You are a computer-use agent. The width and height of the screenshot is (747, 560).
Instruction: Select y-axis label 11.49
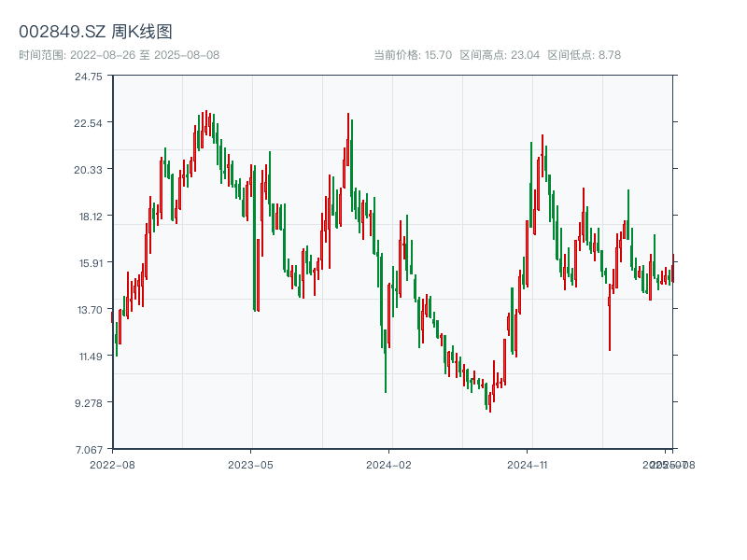pyautogui.click(x=91, y=357)
